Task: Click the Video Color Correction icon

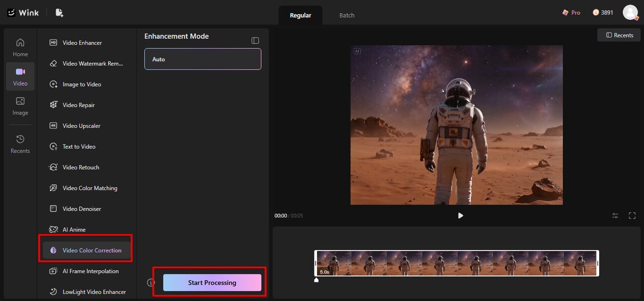Action: (x=53, y=250)
